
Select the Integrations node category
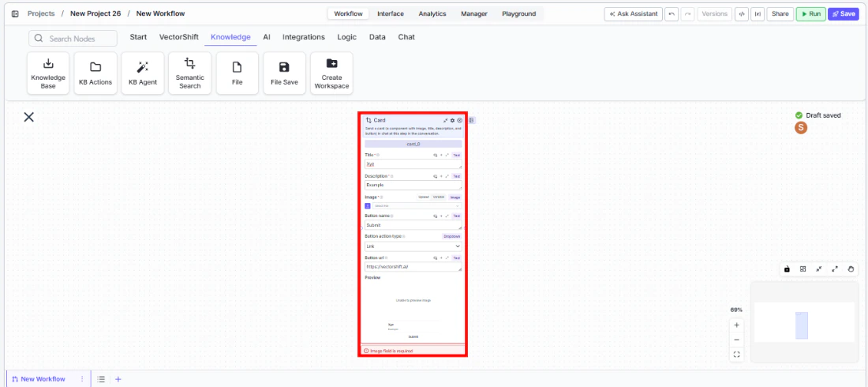pos(303,37)
